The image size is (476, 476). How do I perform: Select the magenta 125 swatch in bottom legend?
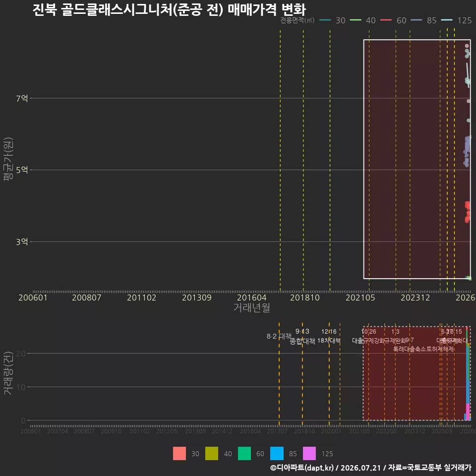click(309, 454)
